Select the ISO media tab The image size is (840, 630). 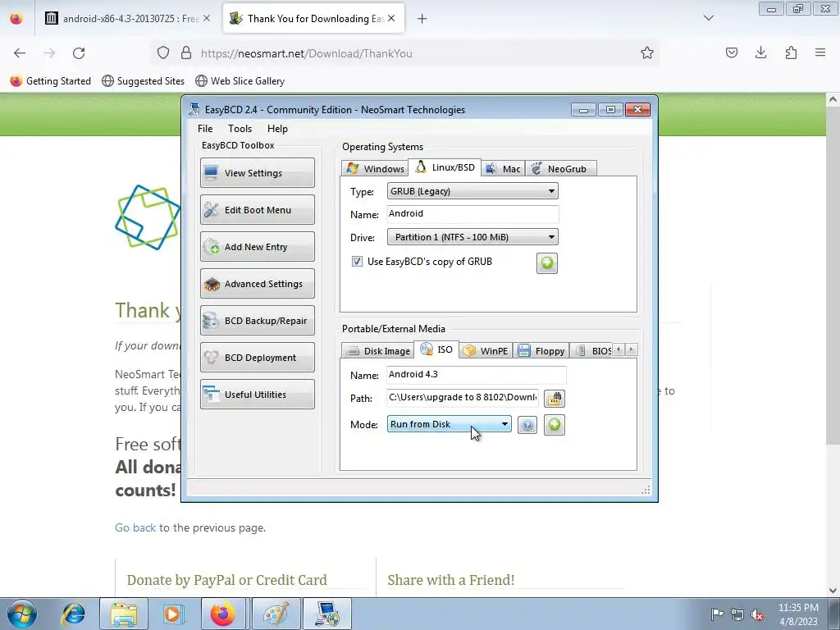[436, 349]
